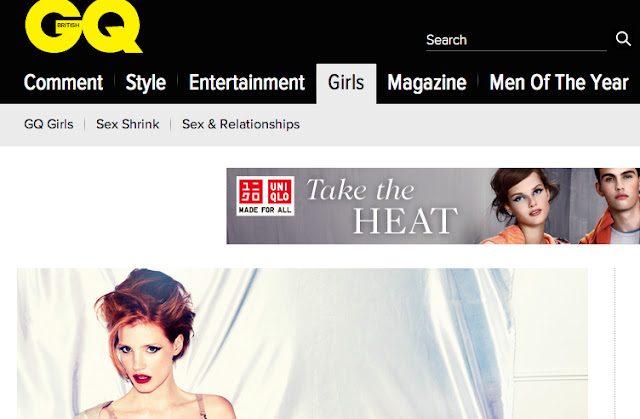
Task: Click the male model in Uniqlo banner
Action: 611,206
